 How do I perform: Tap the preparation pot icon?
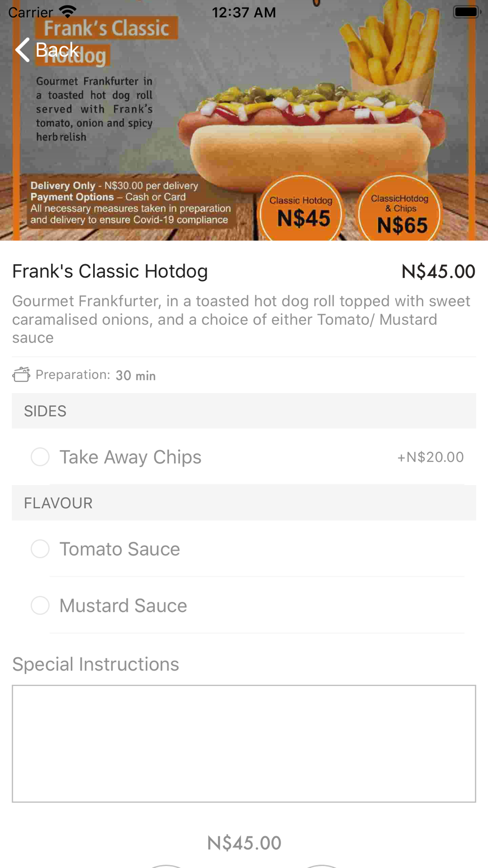(x=21, y=374)
